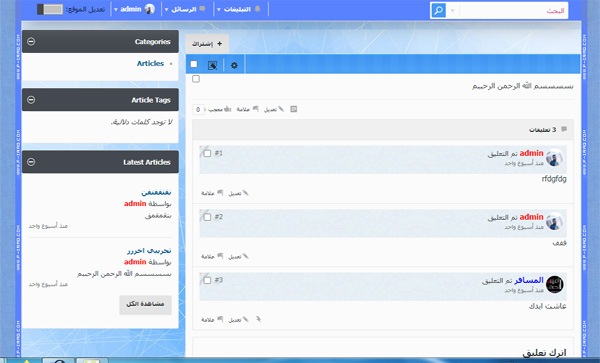Click the like thumbs-up icon on article
The image size is (600, 363).
(228, 109)
